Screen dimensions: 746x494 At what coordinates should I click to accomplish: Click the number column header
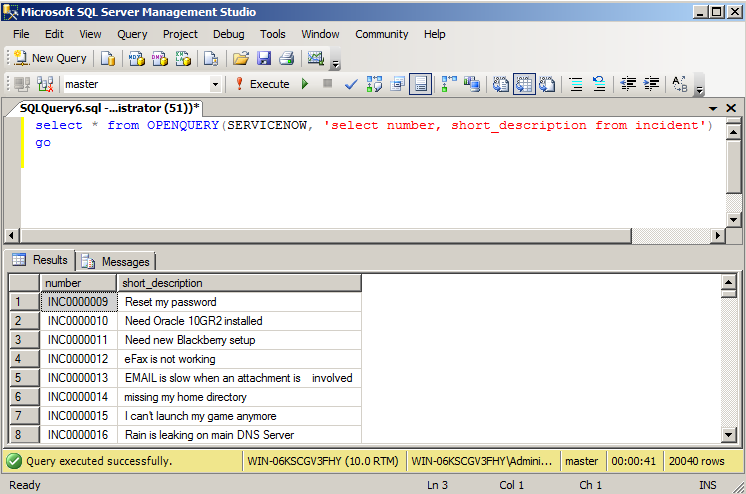79,283
